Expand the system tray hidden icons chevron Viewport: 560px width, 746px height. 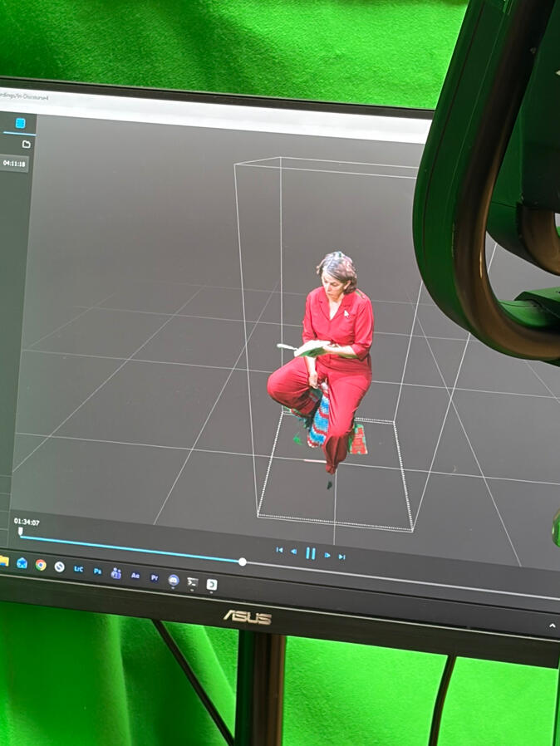pyautogui.click(x=552, y=625)
